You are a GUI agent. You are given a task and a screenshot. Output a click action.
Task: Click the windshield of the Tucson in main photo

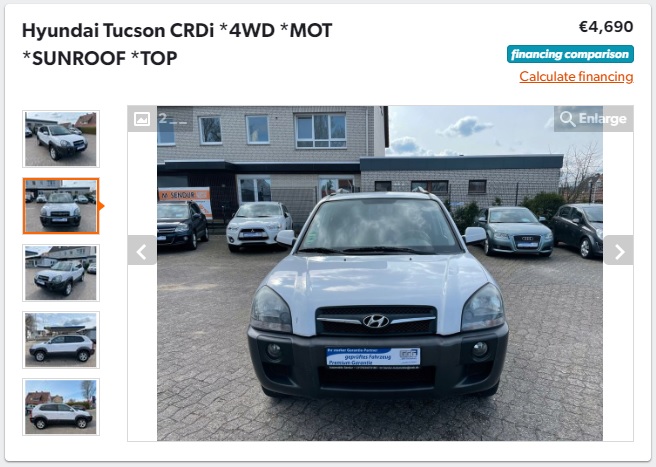380,226
